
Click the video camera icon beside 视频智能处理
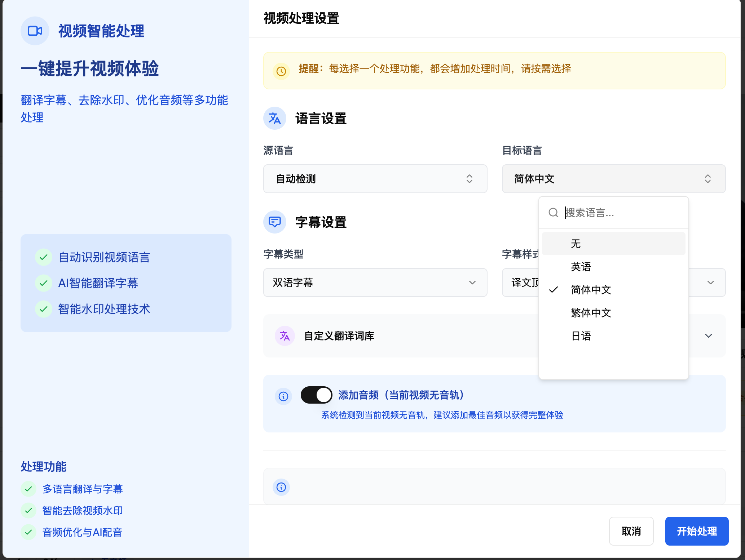pos(35,31)
